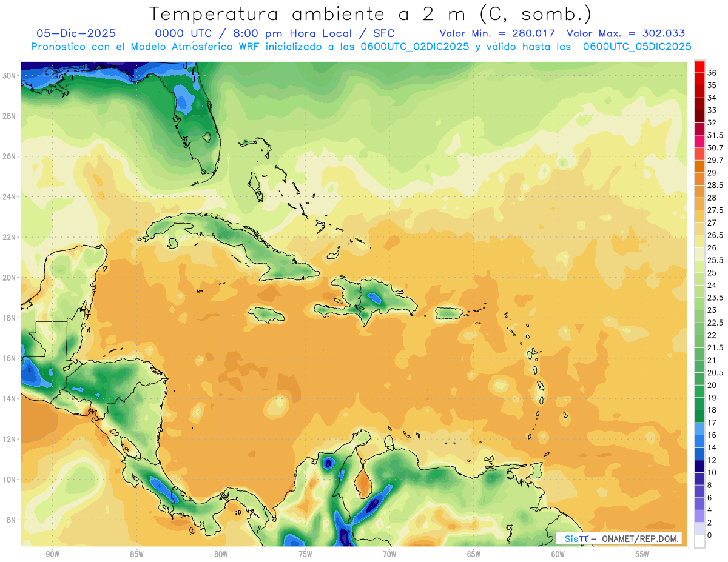Click the 60W longitude label
The width and height of the screenshot is (728, 562).
[x=558, y=554]
